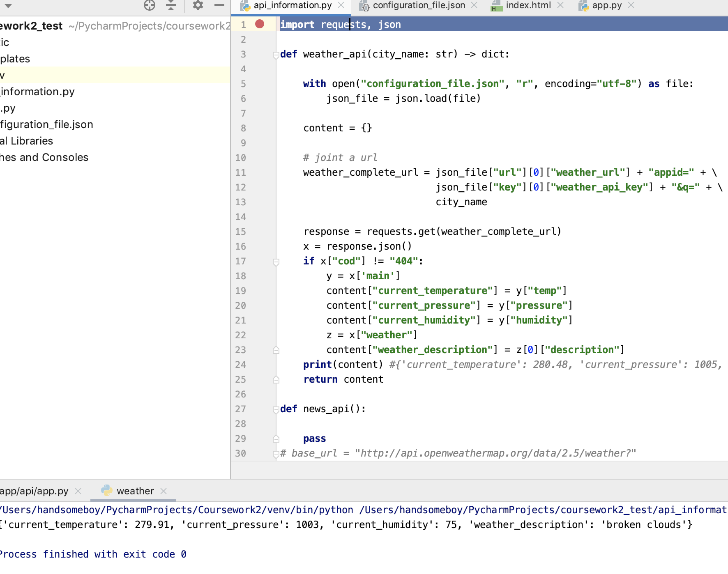The width and height of the screenshot is (728, 574).
Task: Click the 'content = {}' line
Action: click(x=338, y=128)
